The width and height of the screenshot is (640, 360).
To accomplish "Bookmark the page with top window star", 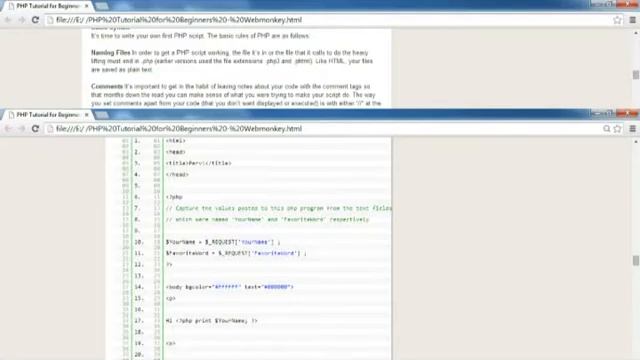I will coord(617,20).
